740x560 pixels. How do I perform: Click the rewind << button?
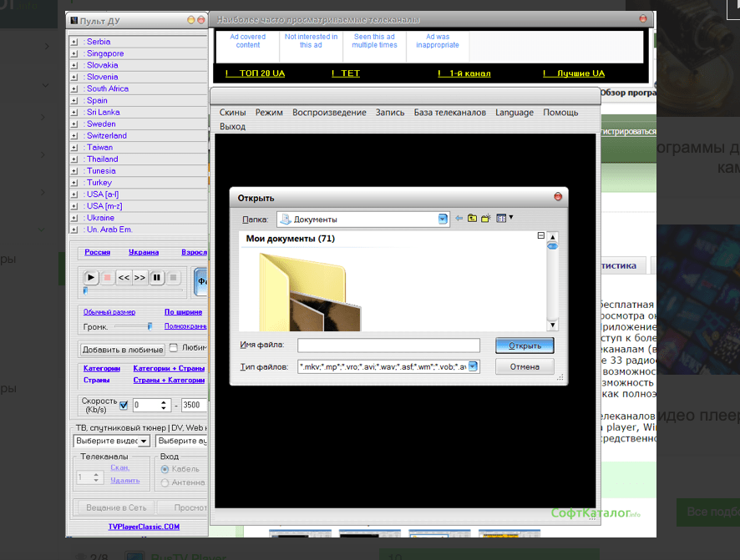coord(124,278)
